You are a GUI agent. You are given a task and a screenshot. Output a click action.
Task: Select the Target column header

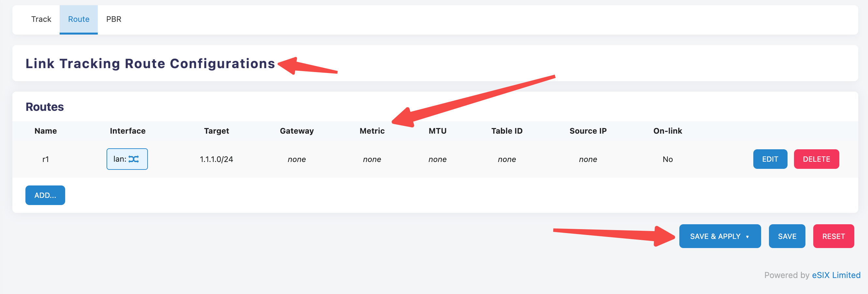coord(216,131)
